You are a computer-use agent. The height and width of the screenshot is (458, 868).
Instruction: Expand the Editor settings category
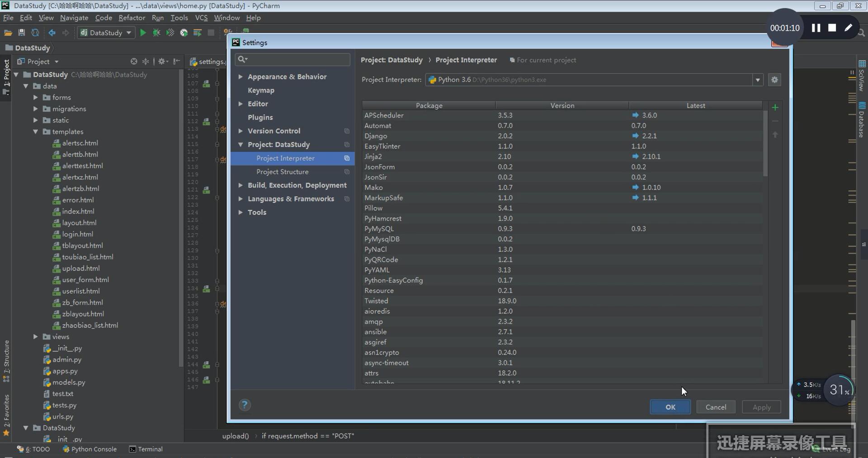coord(241,104)
